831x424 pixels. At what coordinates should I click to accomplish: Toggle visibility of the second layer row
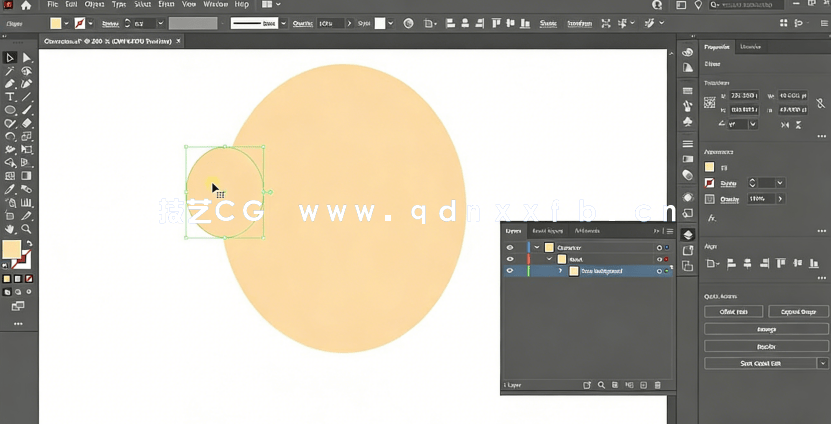coord(510,259)
